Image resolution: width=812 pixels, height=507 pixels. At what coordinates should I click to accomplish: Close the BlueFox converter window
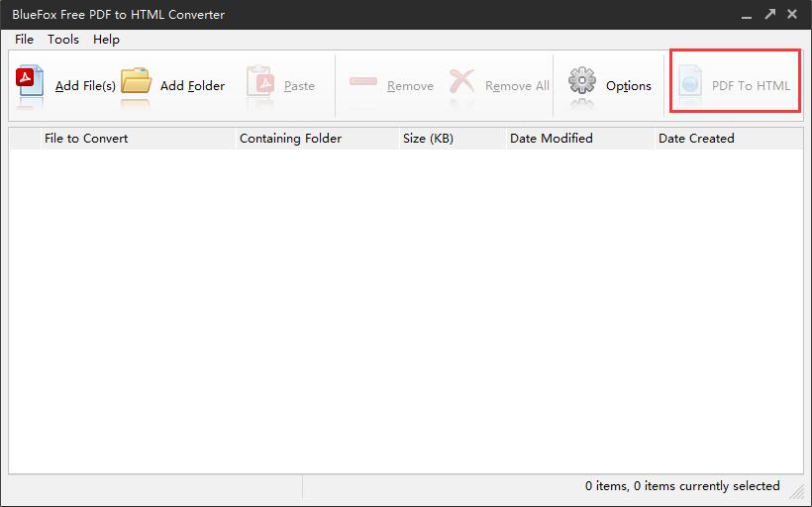792,14
